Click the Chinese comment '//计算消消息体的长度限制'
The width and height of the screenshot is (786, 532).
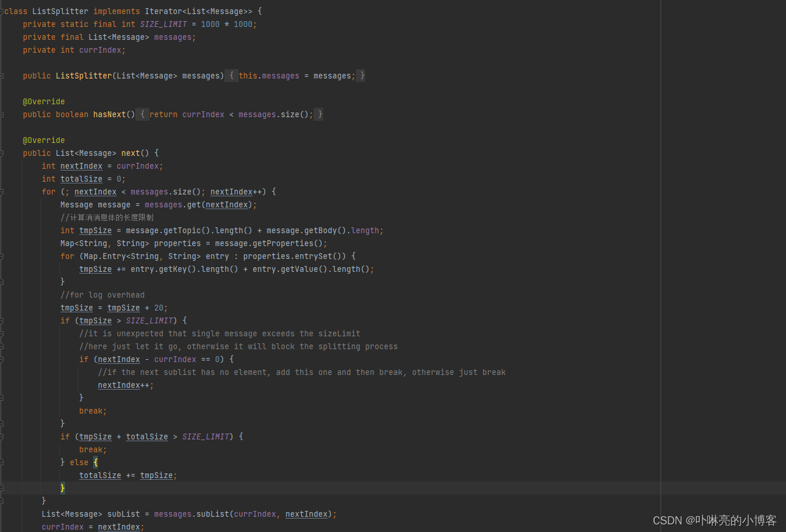point(107,217)
